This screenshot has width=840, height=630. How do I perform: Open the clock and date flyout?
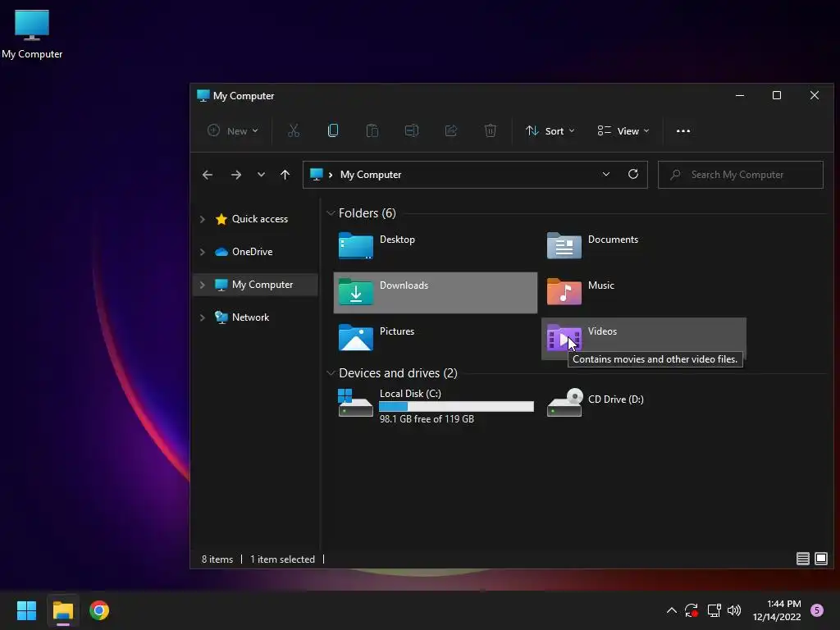click(x=777, y=610)
